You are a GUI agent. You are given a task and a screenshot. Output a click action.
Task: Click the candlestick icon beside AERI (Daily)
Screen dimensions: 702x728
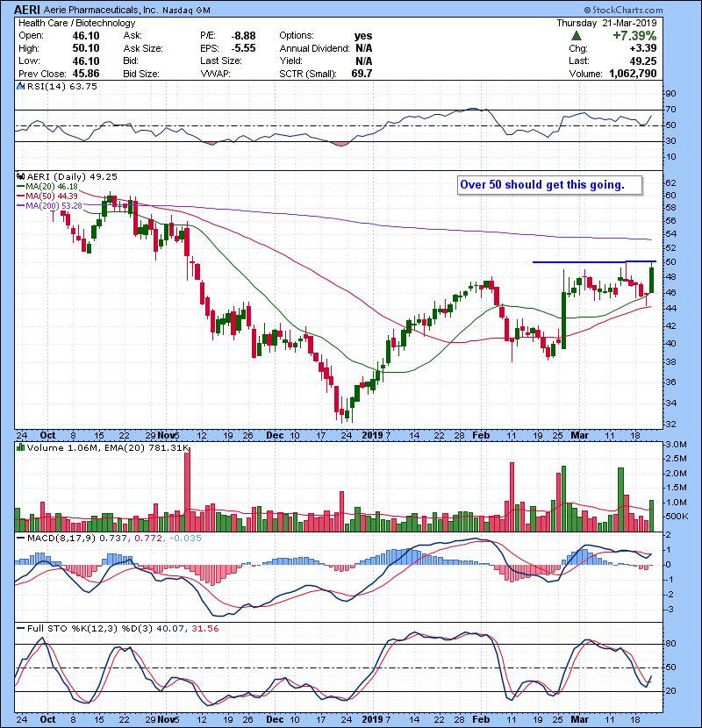click(x=20, y=176)
